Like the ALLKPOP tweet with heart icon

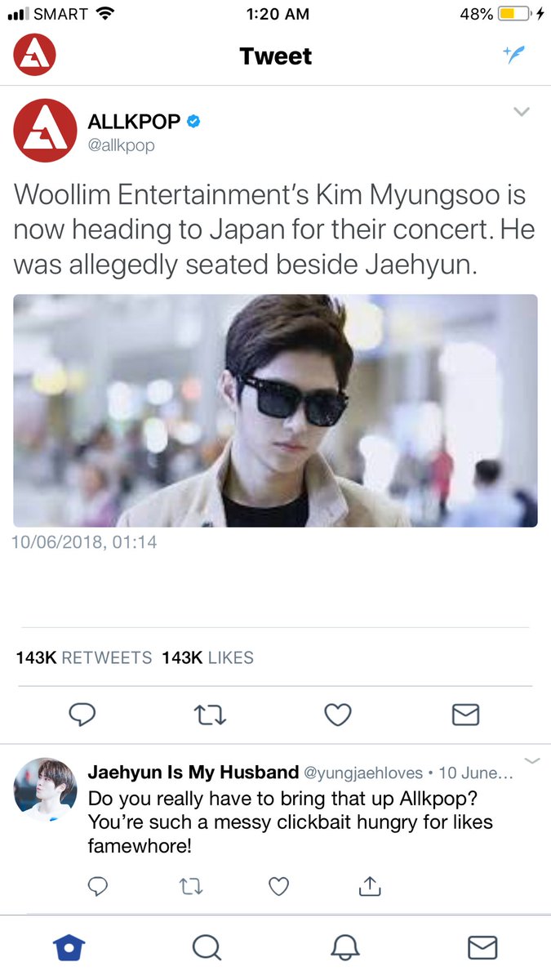[338, 715]
